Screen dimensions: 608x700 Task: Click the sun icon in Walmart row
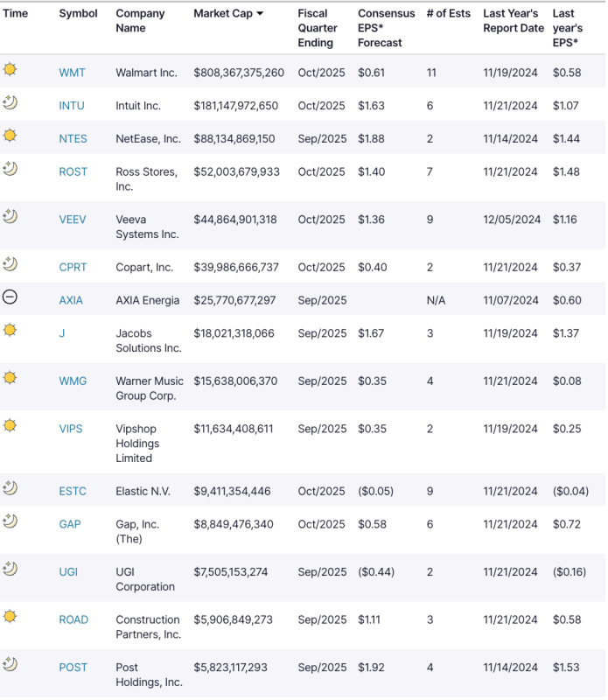coord(10,69)
